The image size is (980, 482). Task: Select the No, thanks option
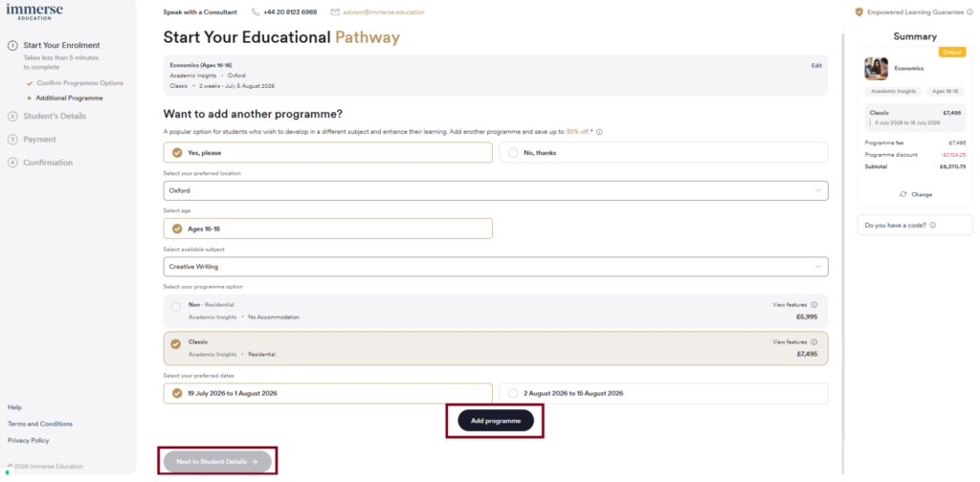(x=514, y=152)
